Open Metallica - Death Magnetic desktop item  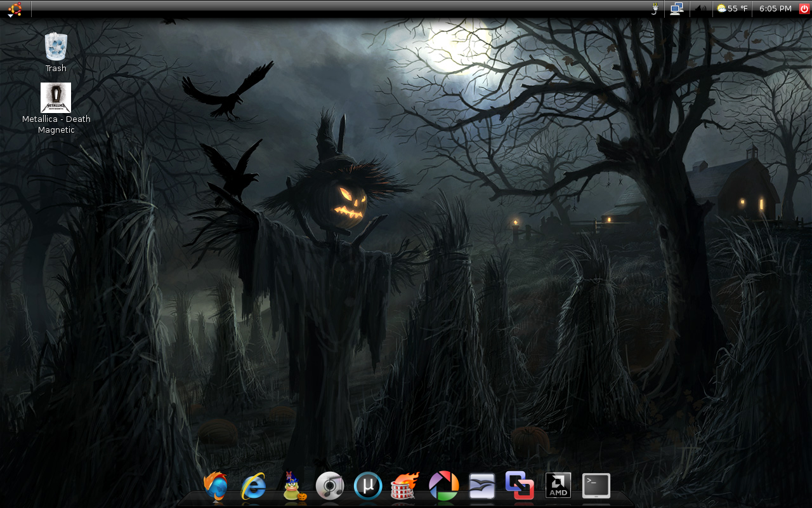point(56,98)
